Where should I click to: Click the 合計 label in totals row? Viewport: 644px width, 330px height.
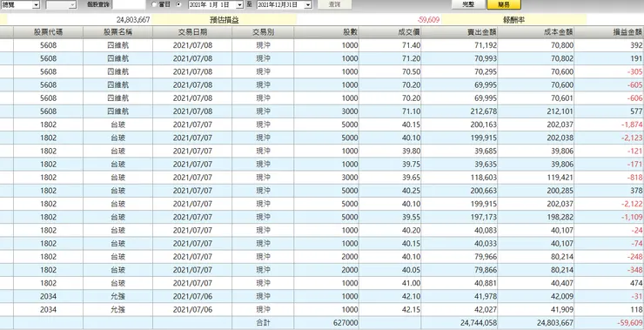[263, 323]
